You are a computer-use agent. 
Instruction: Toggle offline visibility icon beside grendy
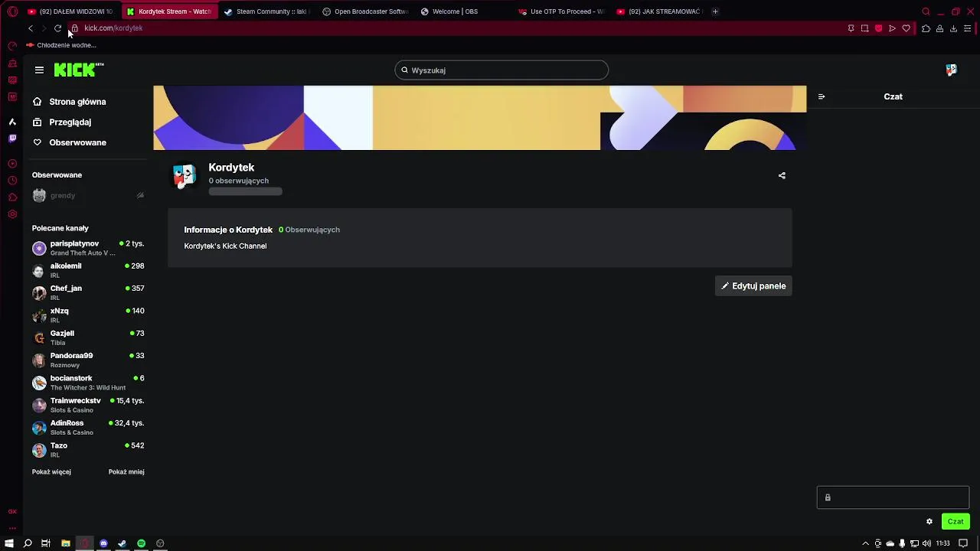[x=140, y=195]
